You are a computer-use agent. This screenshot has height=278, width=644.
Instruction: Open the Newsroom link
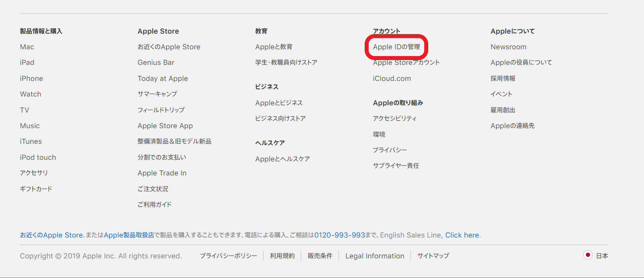509,47
